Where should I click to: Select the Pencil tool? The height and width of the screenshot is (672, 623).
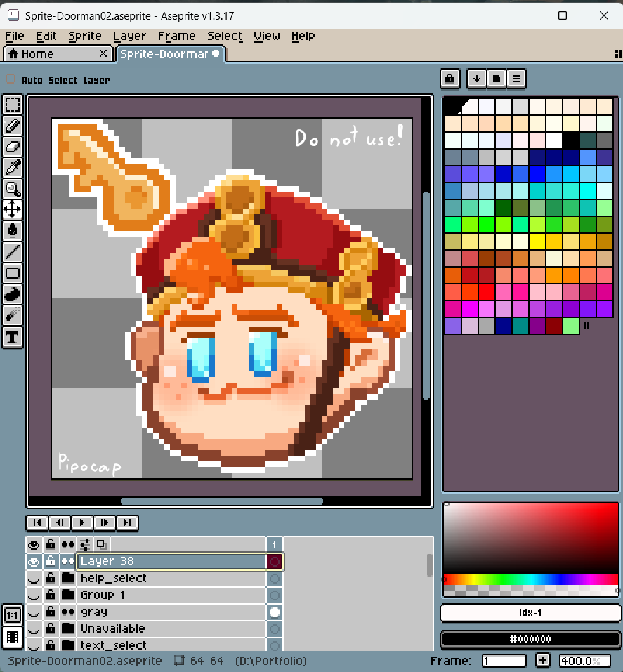[13, 126]
